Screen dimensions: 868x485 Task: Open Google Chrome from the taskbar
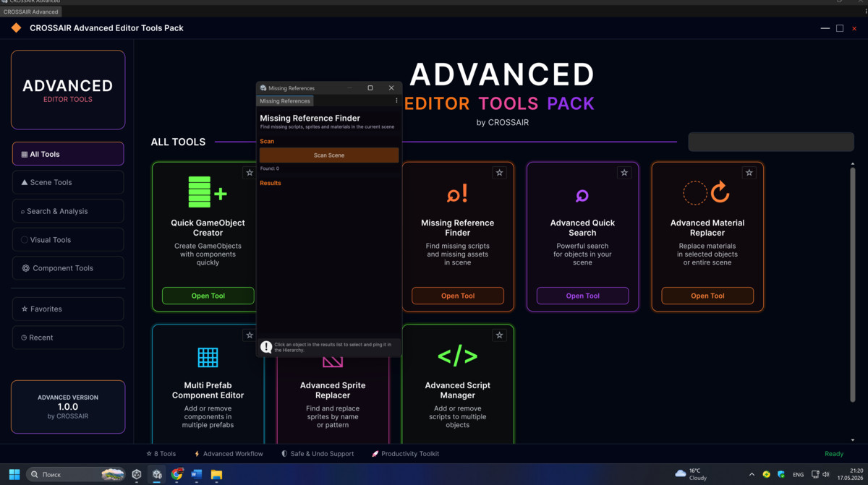[x=177, y=474]
